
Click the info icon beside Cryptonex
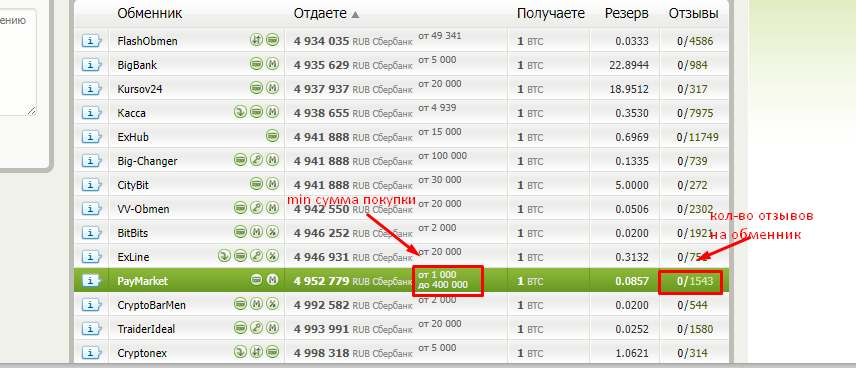(92, 353)
